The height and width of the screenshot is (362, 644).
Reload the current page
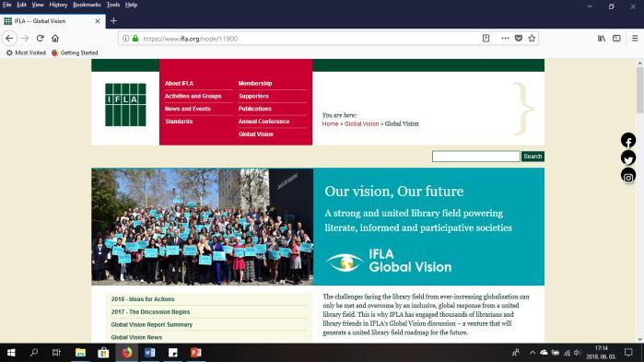(40, 38)
